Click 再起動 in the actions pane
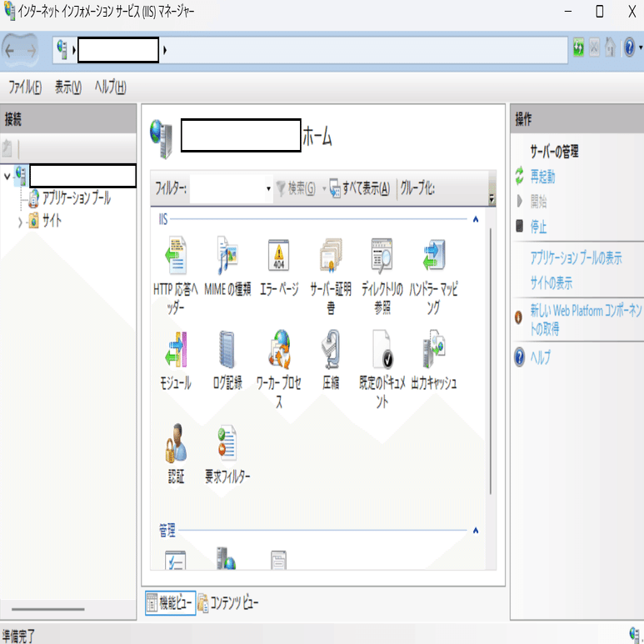The width and height of the screenshot is (644, 644). click(542, 177)
